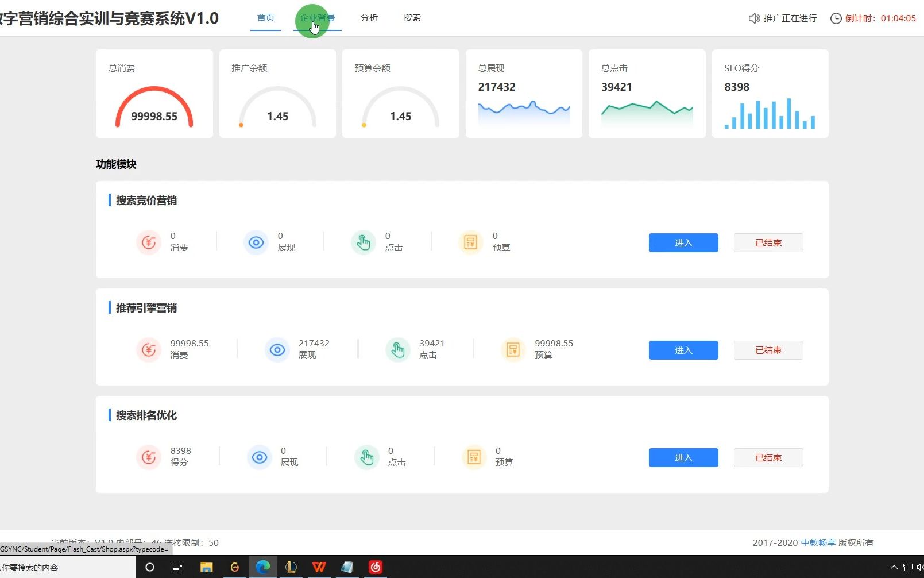Click the 点击 hand icon in 搜索竞价营销

click(x=364, y=242)
